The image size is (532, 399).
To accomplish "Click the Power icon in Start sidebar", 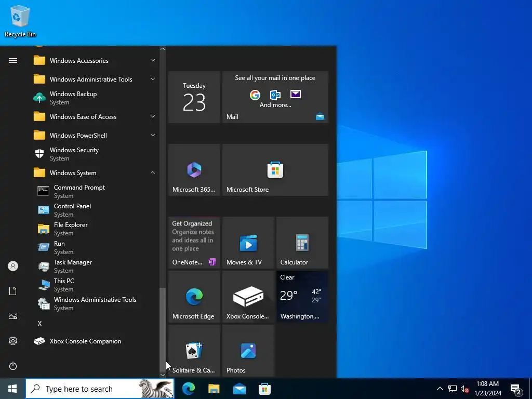I will (x=13, y=366).
